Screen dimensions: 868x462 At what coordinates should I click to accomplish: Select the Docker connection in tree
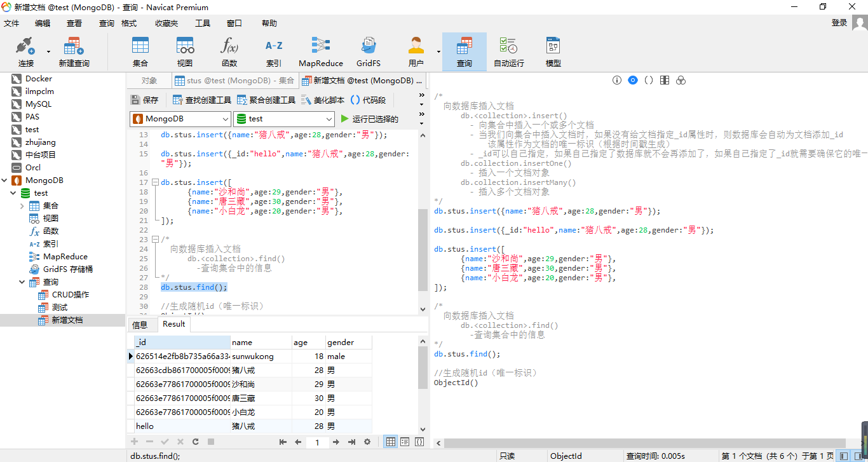pyautogui.click(x=39, y=78)
